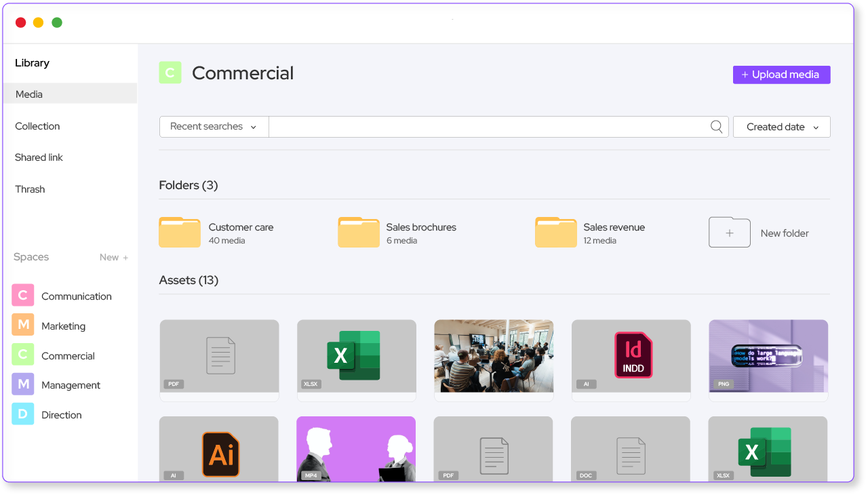Select the green Commercial sidebar space badge
Screen dimensions: 868x495
[x=23, y=355]
